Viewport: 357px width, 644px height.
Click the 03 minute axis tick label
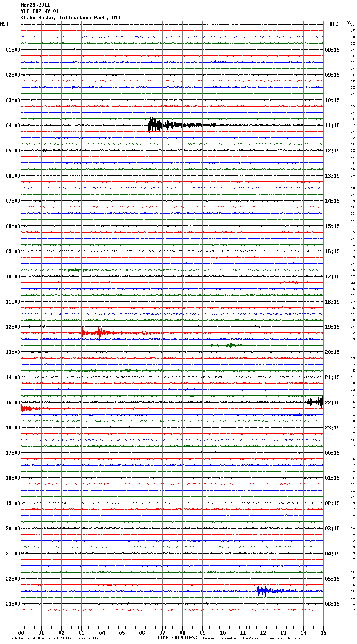(81, 633)
